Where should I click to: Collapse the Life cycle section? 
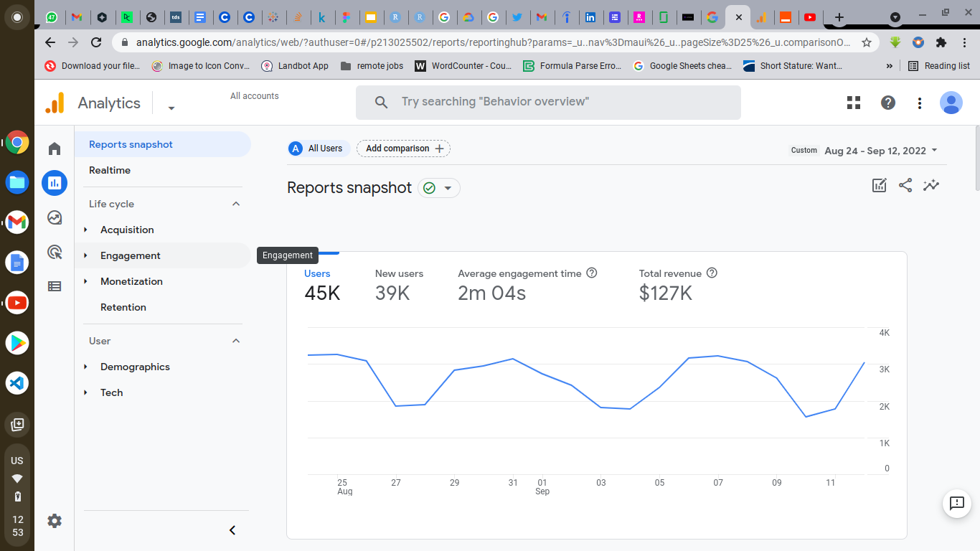(x=236, y=204)
